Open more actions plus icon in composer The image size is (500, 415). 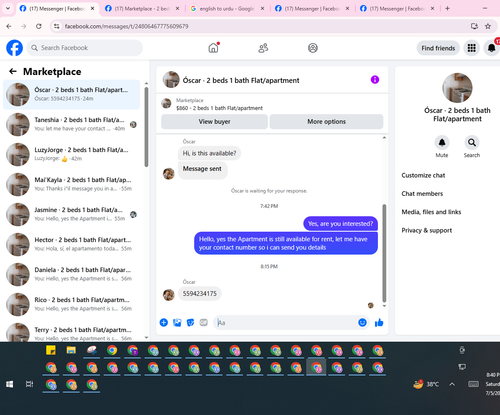[x=164, y=322]
